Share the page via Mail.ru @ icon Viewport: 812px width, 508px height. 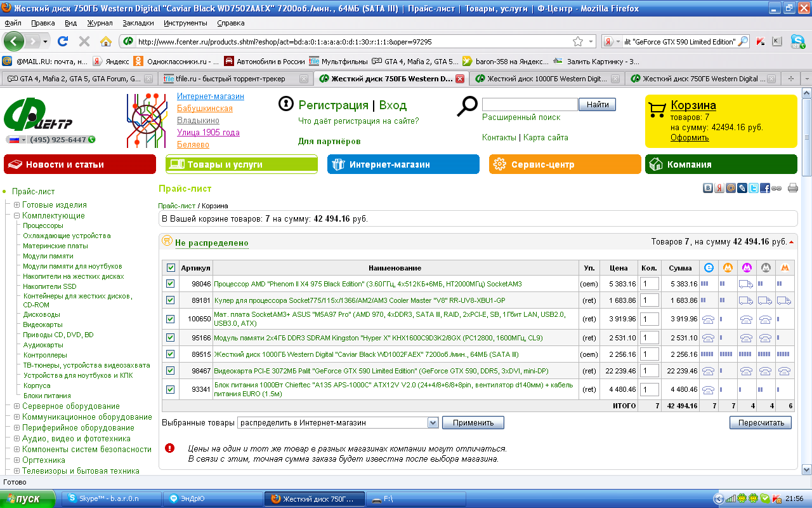(731, 188)
